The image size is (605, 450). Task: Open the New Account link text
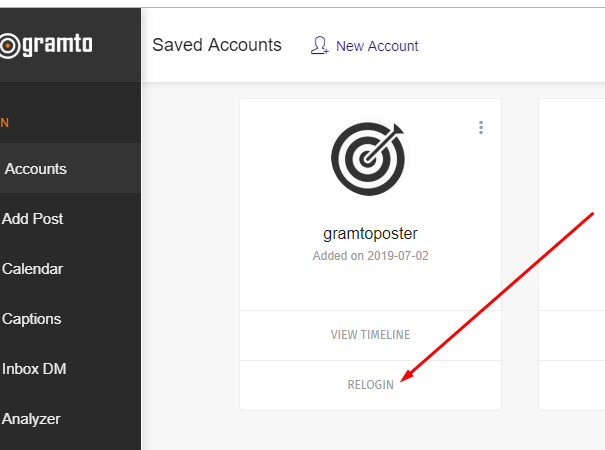(377, 46)
